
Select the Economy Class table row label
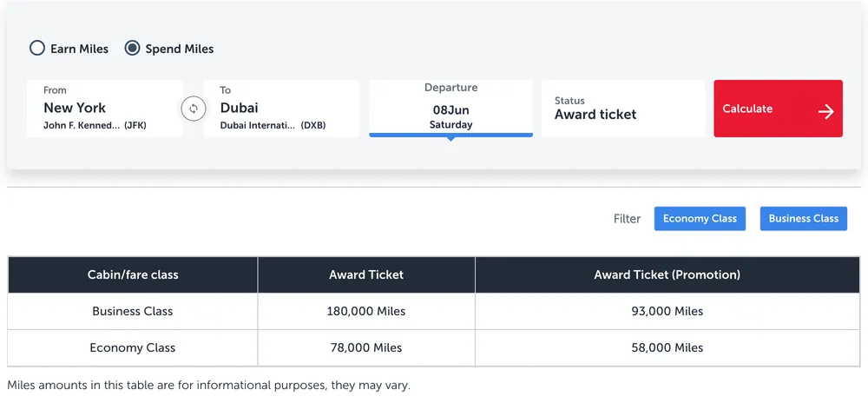tap(133, 347)
